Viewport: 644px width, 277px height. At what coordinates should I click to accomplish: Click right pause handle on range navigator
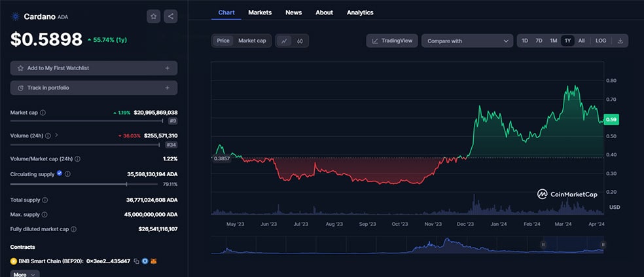603,244
